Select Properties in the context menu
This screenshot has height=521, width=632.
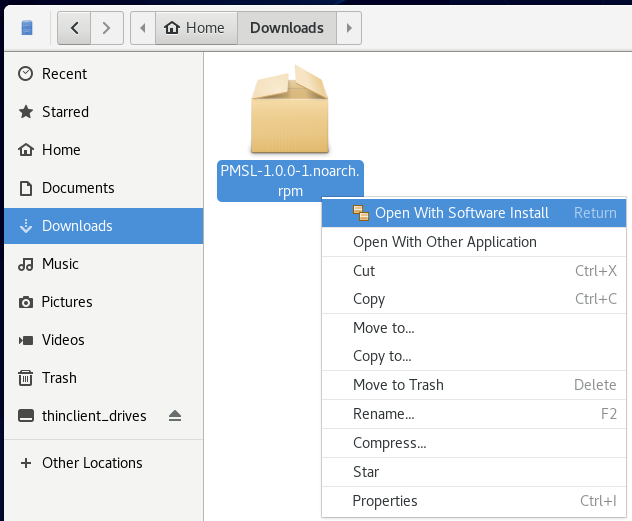pyautogui.click(x=385, y=501)
